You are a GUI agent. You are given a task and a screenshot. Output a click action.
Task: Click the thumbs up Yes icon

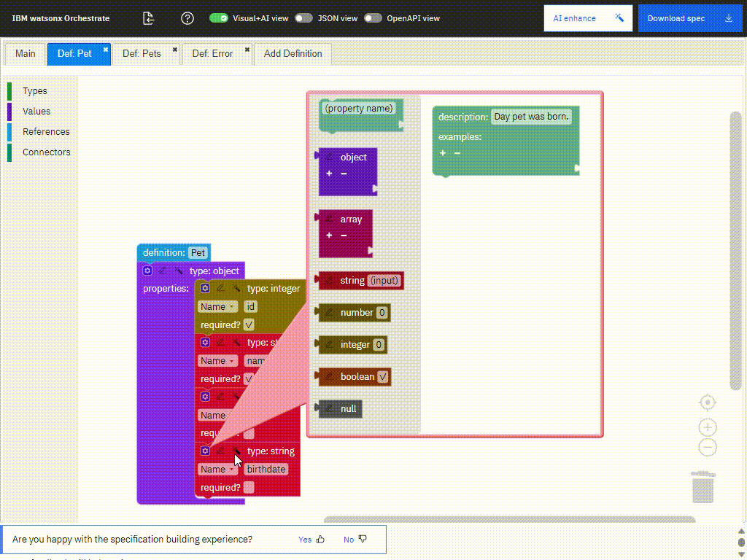click(x=320, y=540)
